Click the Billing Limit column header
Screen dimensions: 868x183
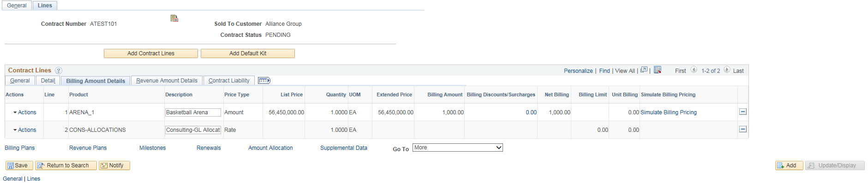tap(593, 94)
